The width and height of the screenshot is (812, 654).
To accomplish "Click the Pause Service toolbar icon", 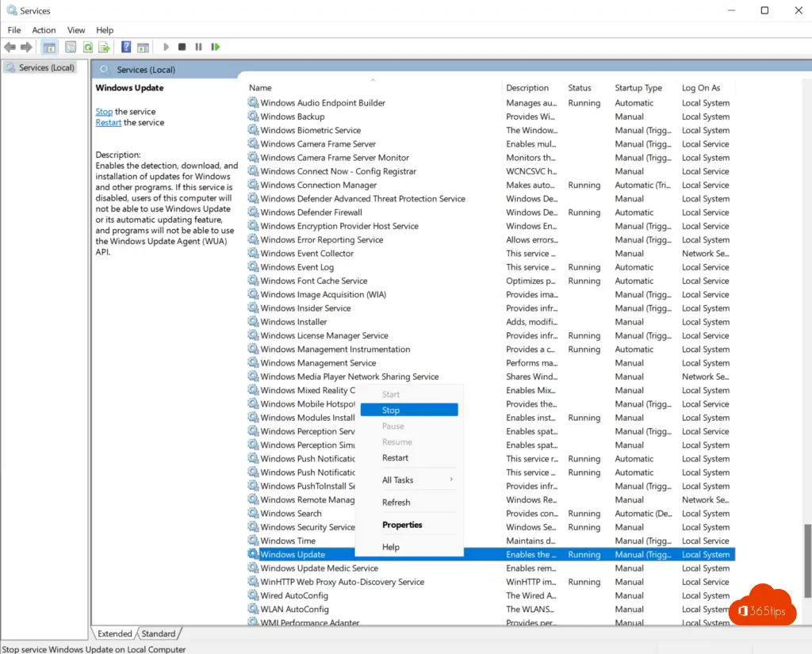I will [x=198, y=47].
